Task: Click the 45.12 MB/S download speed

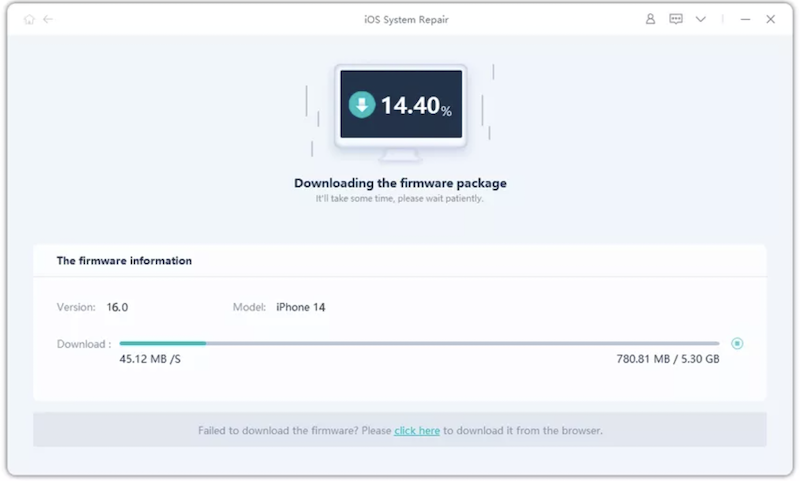Action: pyautogui.click(x=150, y=359)
